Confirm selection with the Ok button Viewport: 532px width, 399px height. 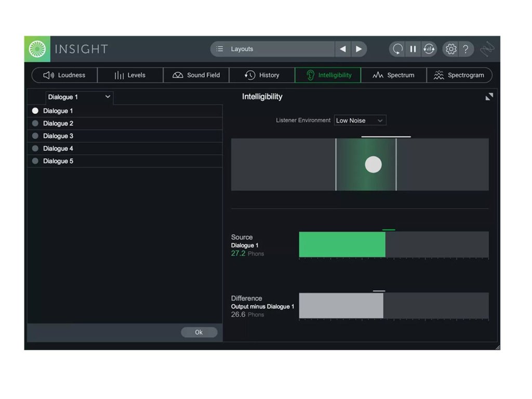tap(199, 332)
